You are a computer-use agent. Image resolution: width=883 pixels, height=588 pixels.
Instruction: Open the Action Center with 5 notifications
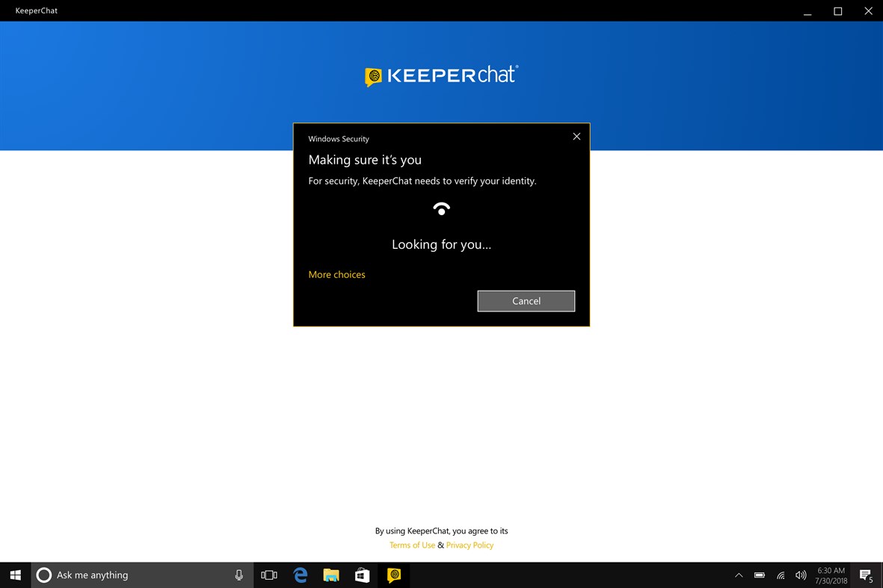pyautogui.click(x=865, y=575)
